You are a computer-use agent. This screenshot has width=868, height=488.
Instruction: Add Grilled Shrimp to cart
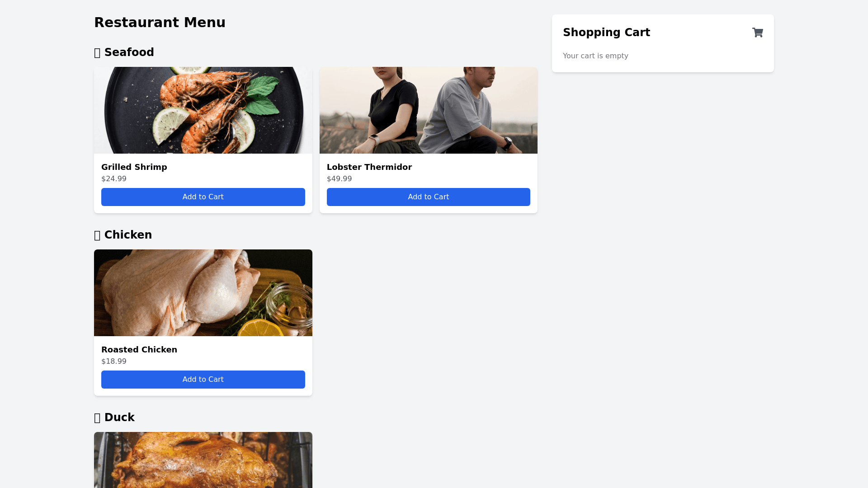click(x=203, y=197)
